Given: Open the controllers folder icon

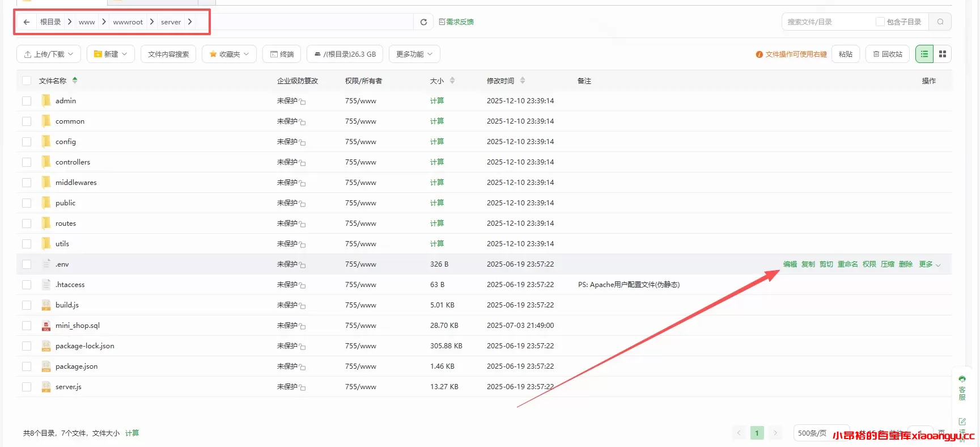Looking at the screenshot, I should pos(46,162).
